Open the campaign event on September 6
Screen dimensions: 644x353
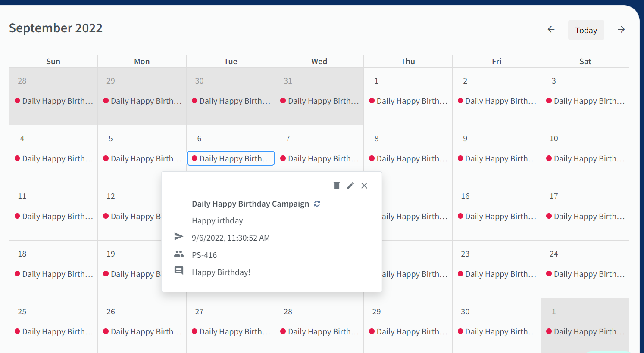point(231,158)
